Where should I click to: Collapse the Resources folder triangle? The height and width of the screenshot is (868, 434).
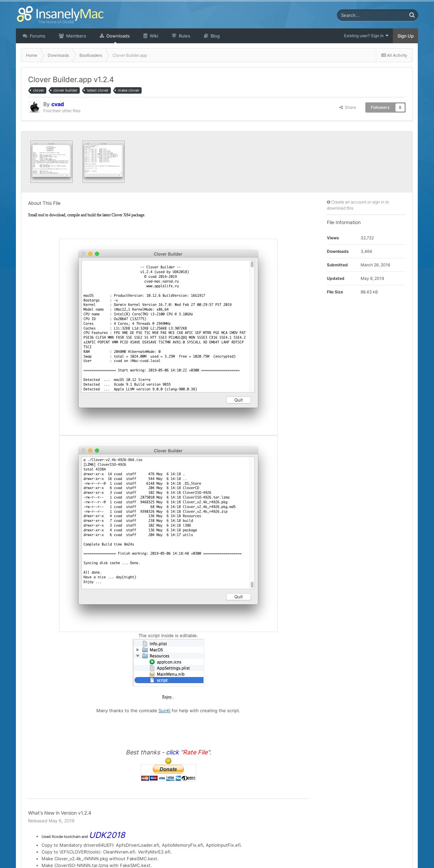click(x=138, y=656)
